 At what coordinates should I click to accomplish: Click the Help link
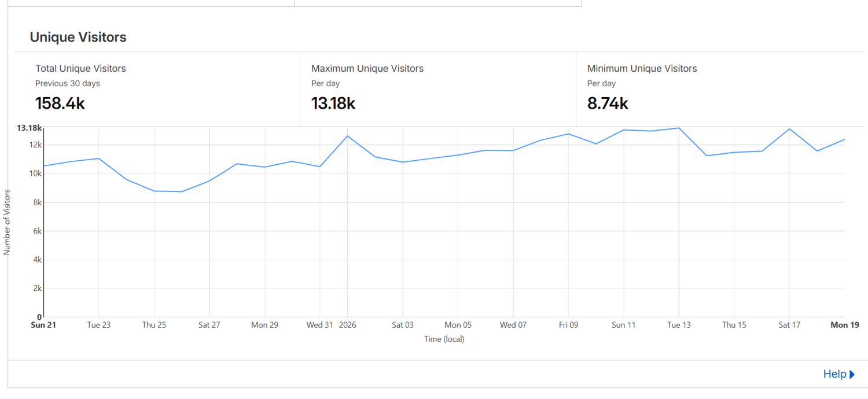click(x=834, y=374)
